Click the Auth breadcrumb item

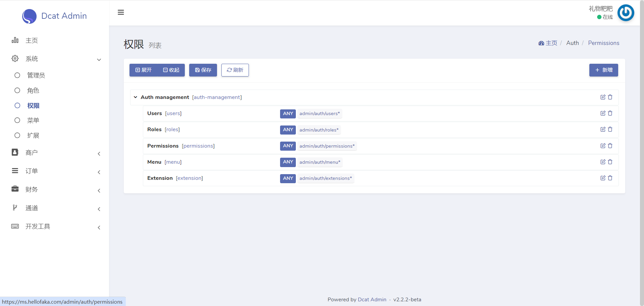[572, 43]
